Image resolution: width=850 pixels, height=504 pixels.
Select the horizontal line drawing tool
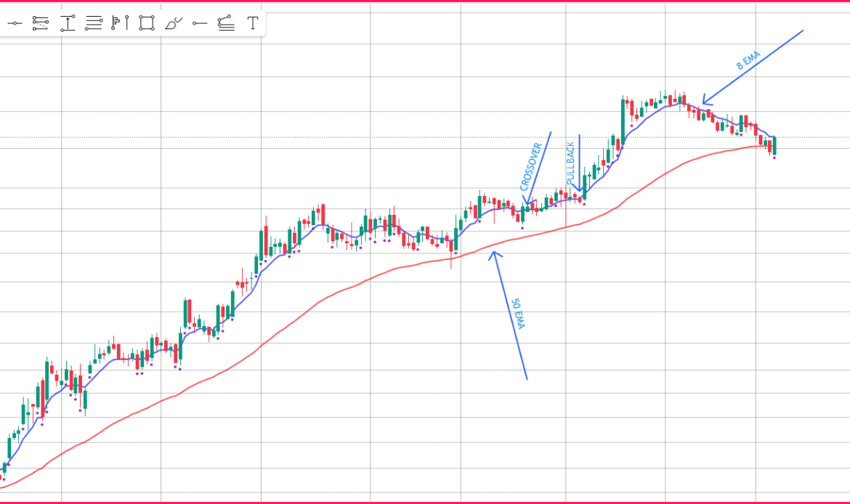click(x=15, y=23)
